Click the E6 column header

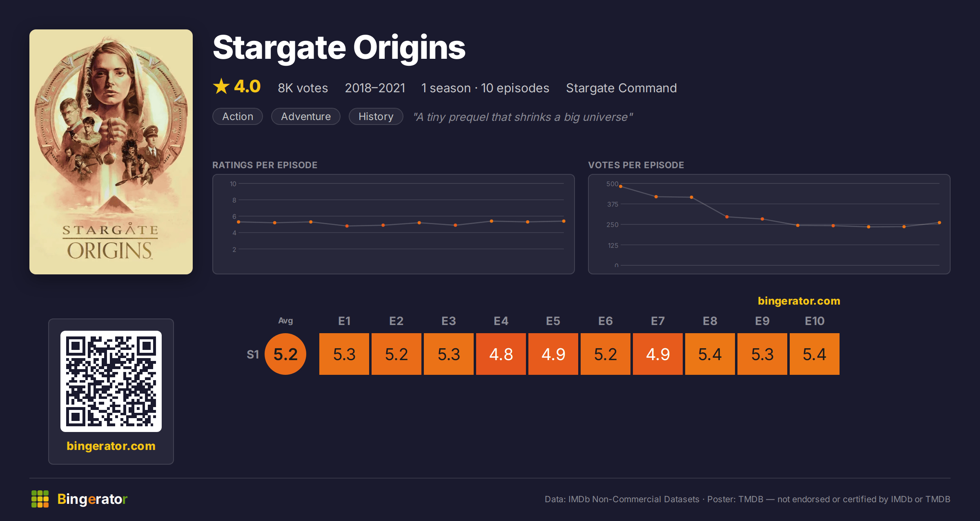tap(606, 321)
